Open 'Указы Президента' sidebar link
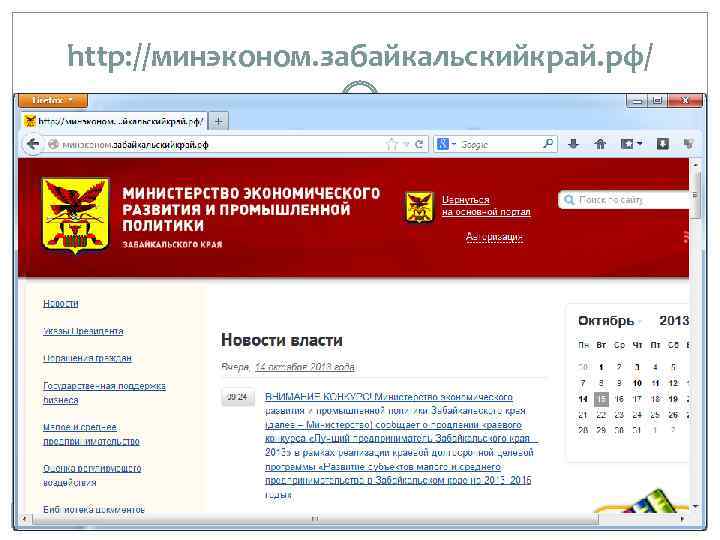720x540 pixels. click(x=83, y=331)
